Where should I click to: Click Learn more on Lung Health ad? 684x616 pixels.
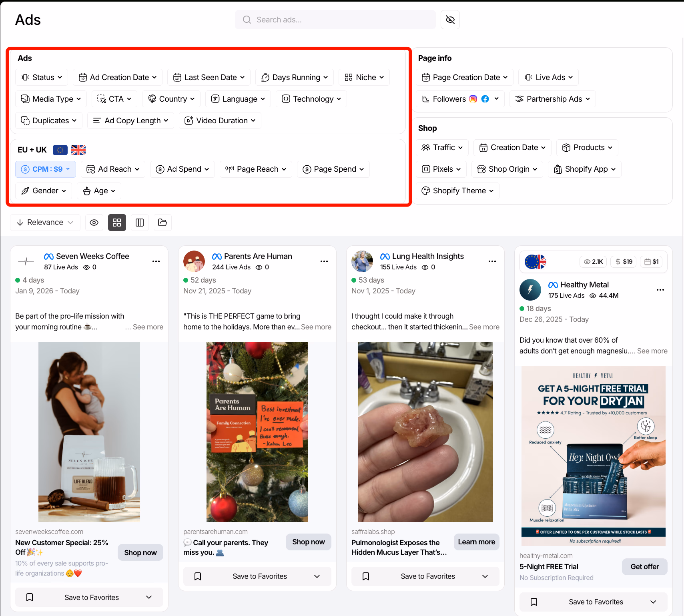[x=477, y=542]
